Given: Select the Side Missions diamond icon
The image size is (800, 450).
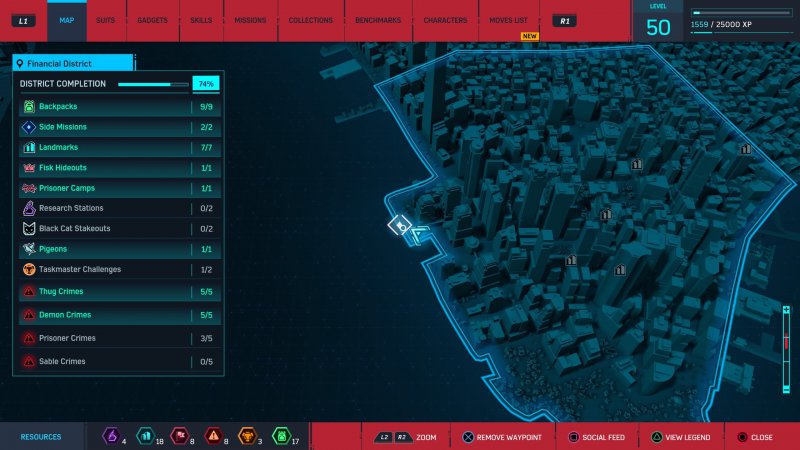Looking at the screenshot, I should pyautogui.click(x=29, y=127).
